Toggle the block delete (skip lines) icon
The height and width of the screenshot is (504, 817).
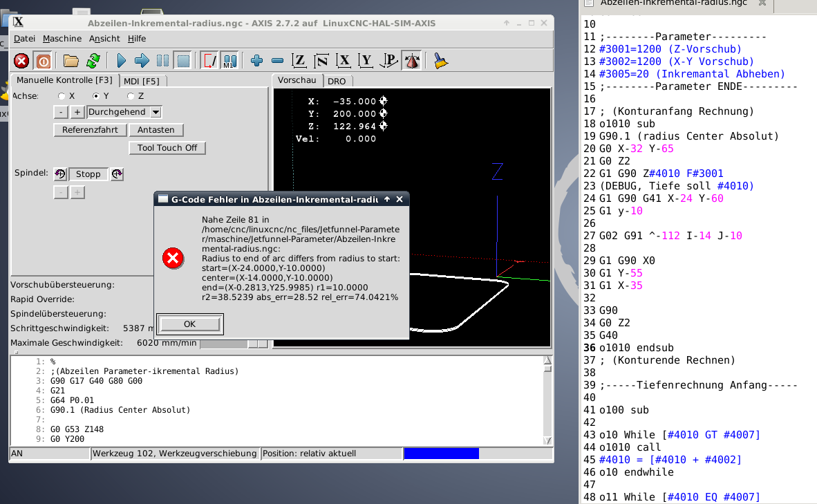[x=209, y=61]
